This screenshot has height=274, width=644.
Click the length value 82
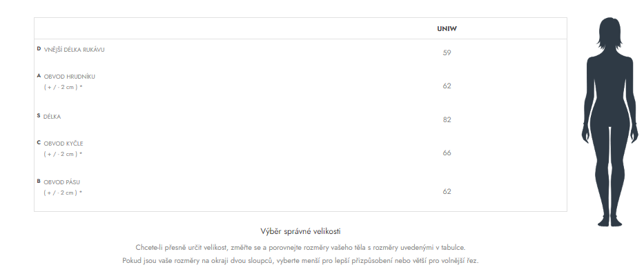[x=447, y=119]
